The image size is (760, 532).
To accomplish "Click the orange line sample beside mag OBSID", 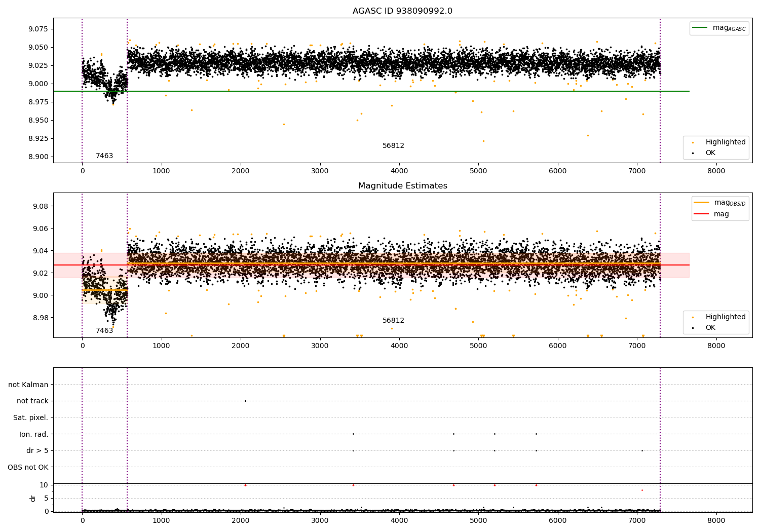I will (701, 203).
